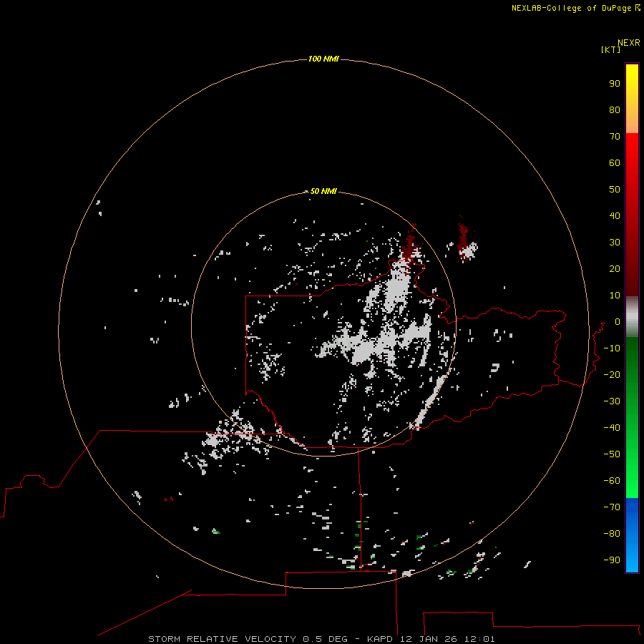Image resolution: width=644 pixels, height=644 pixels.
Task: Click the 0 knots scale label
Action: (618, 321)
